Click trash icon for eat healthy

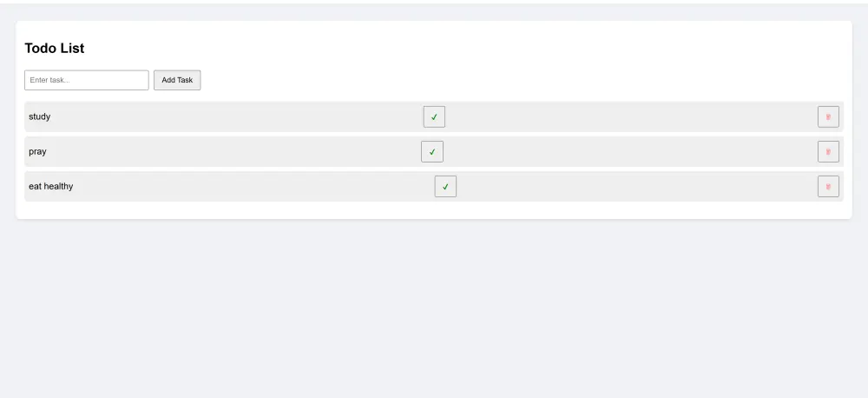(x=828, y=186)
